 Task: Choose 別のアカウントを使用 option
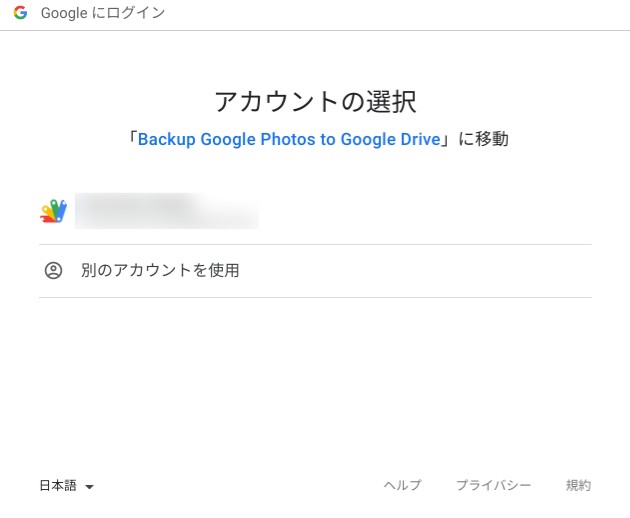pos(160,270)
